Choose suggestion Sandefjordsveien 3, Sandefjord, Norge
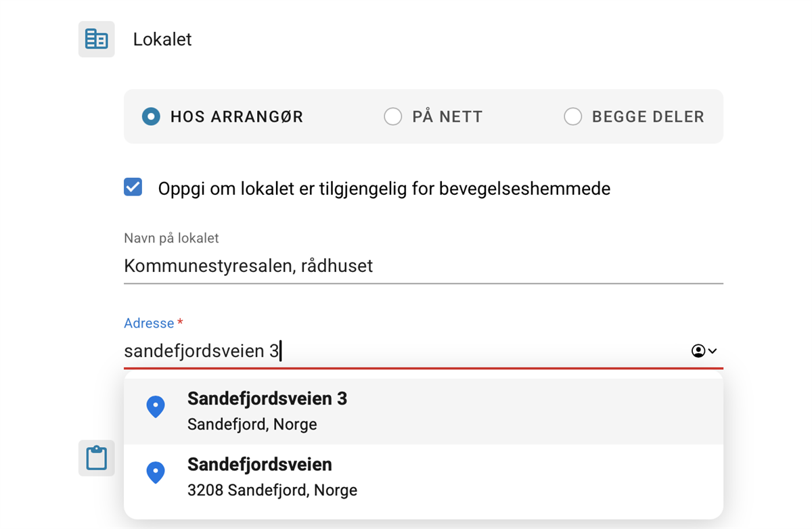Viewport: 812px width, 529px height. pos(424,411)
